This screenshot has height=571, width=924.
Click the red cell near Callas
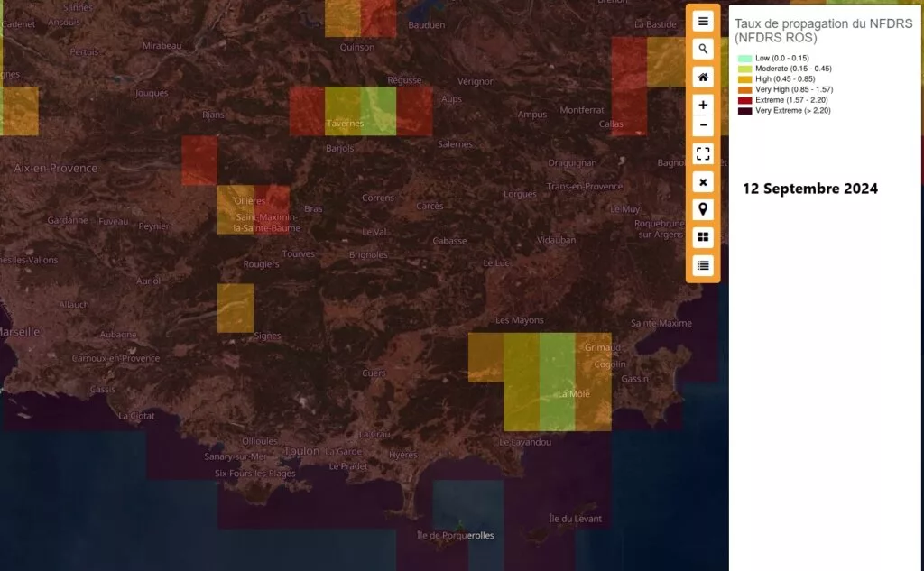629,86
